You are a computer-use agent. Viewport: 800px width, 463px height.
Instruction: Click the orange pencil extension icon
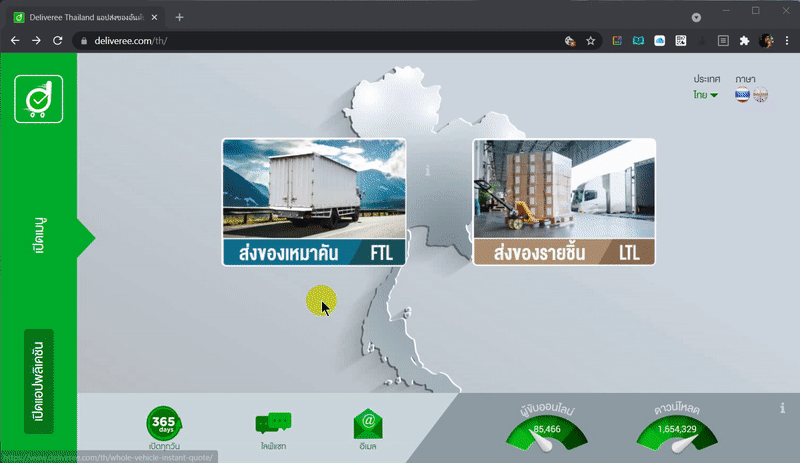[617, 41]
